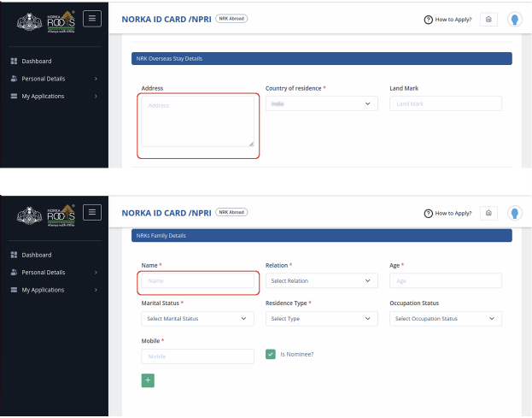The height and width of the screenshot is (418, 532).
Task: Click Personal Details people icon in bottom sidebar
Action: pyautogui.click(x=14, y=273)
